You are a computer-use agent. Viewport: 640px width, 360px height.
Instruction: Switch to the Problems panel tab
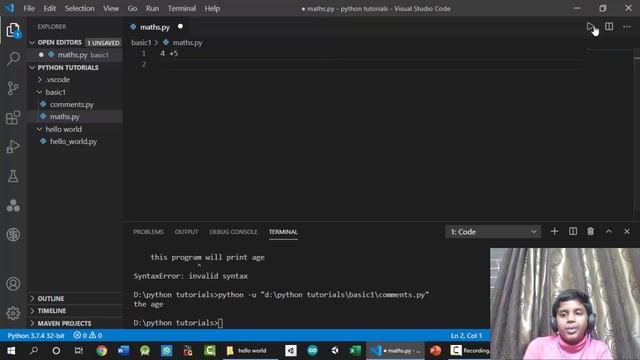click(148, 231)
